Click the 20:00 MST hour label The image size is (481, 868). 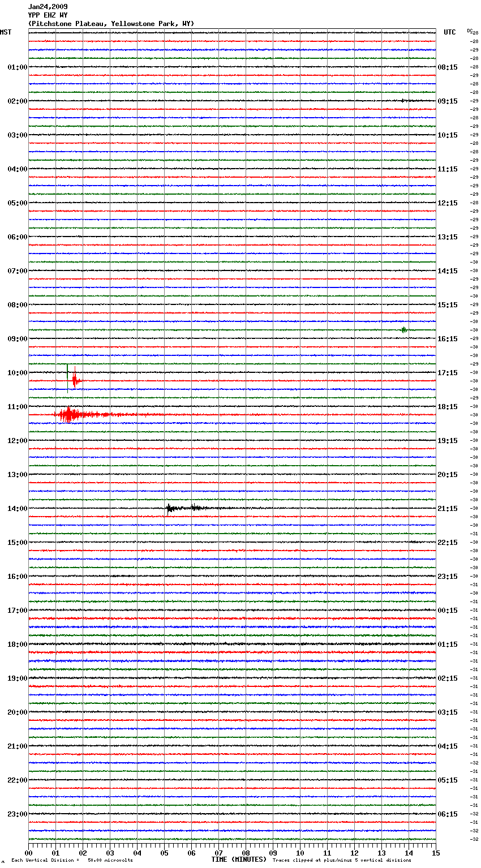(18, 712)
